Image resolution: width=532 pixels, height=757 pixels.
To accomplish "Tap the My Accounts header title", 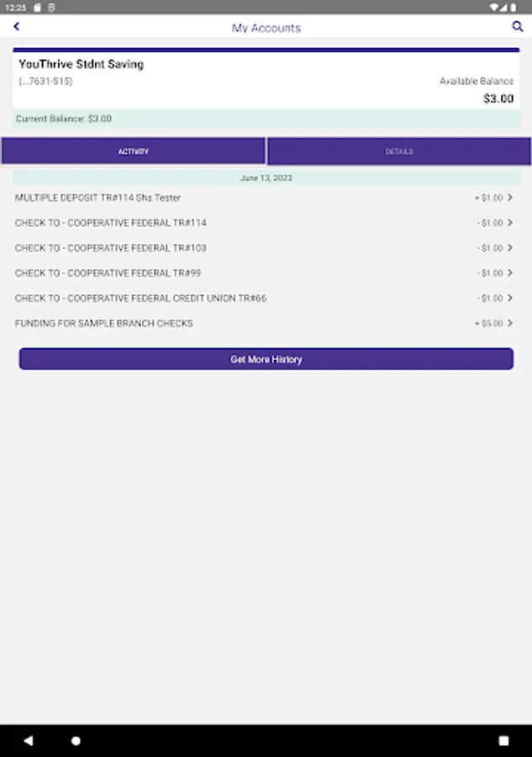I will tap(266, 28).
